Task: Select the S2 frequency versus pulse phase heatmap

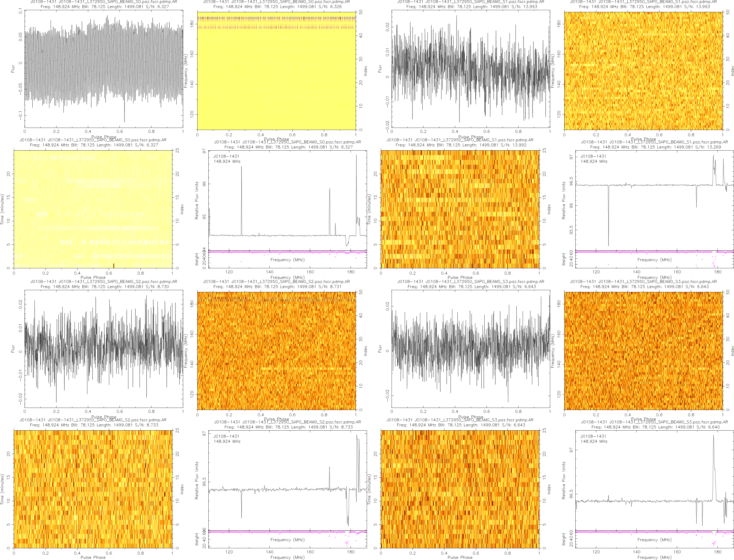Action: coord(276,351)
